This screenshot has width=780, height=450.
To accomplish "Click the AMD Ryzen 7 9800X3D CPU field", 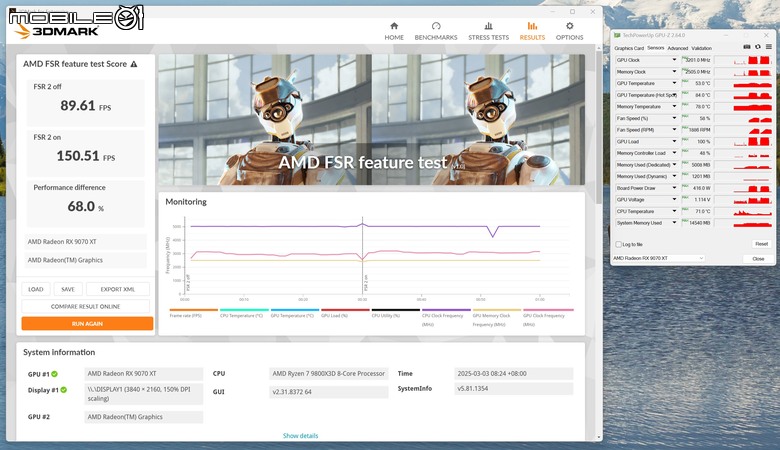I will click(x=328, y=373).
